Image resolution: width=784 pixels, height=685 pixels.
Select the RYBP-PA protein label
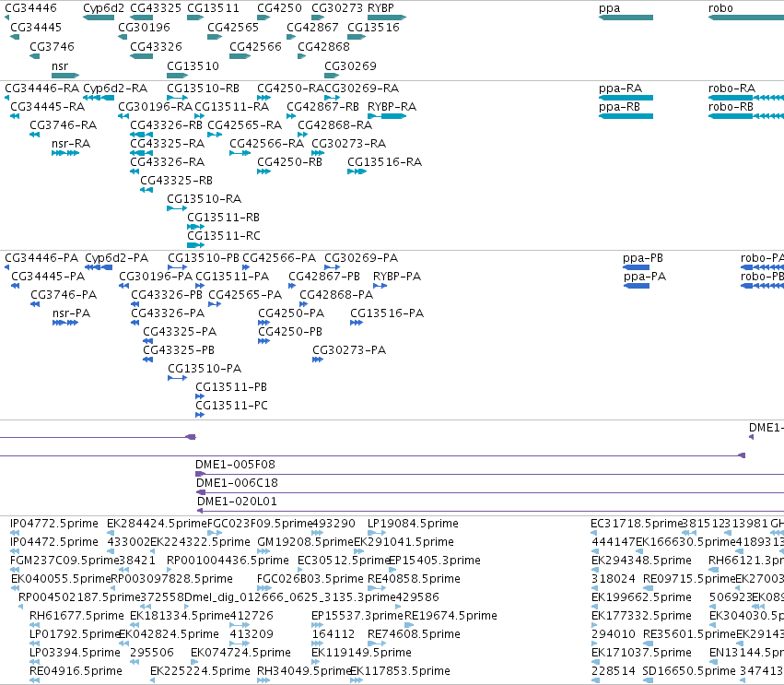[397, 277]
